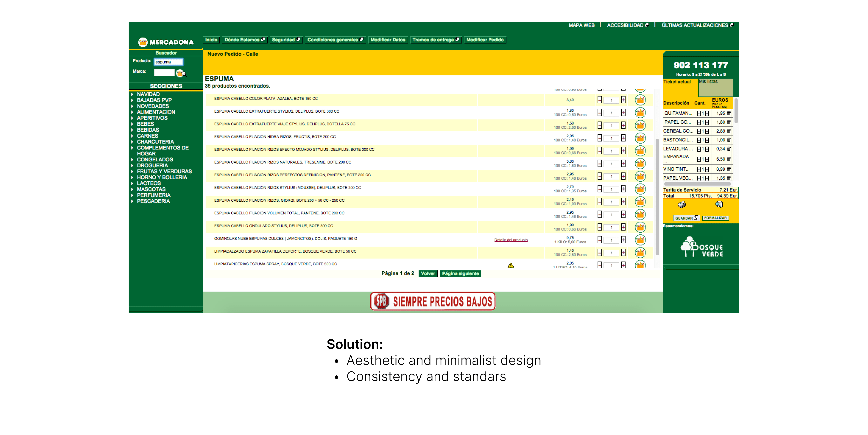868x435 pixels.
Task: Open MAPA WEB link
Action: click(582, 25)
